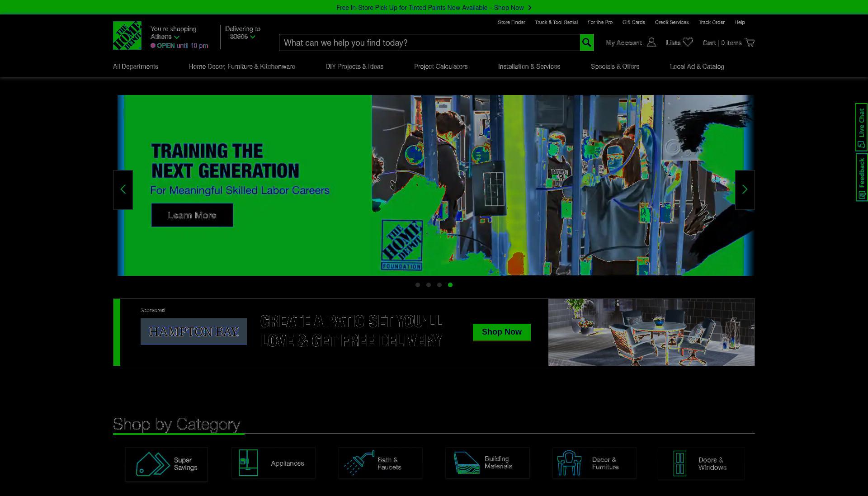Screen dimensions: 868x496
Task: Go to next carousel slide arrow
Action: point(745,189)
